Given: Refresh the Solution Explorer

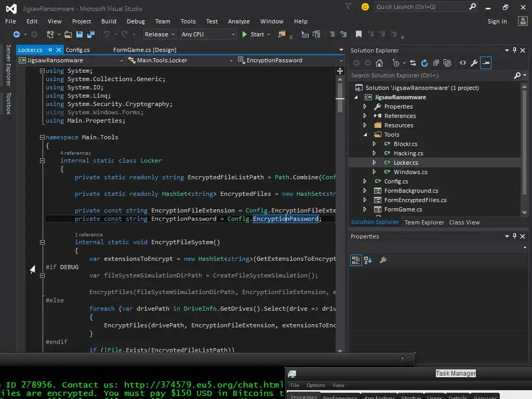Looking at the screenshot, I should (424, 63).
